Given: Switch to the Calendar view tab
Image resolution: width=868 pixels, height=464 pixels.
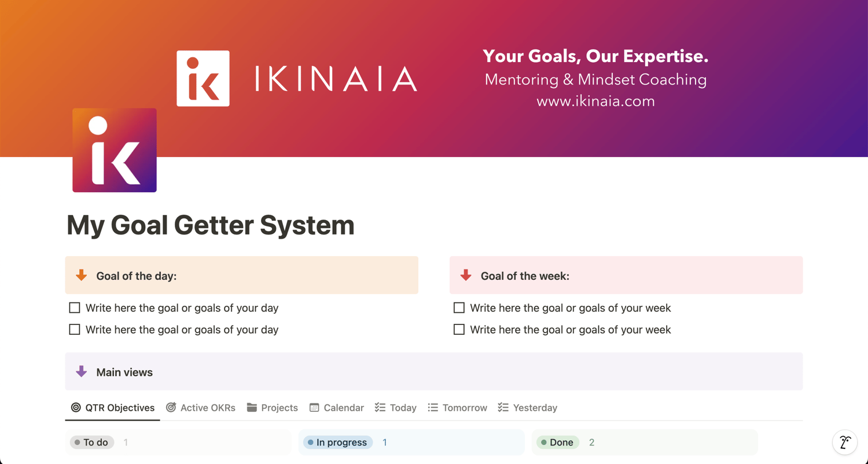Looking at the screenshot, I should coord(337,408).
